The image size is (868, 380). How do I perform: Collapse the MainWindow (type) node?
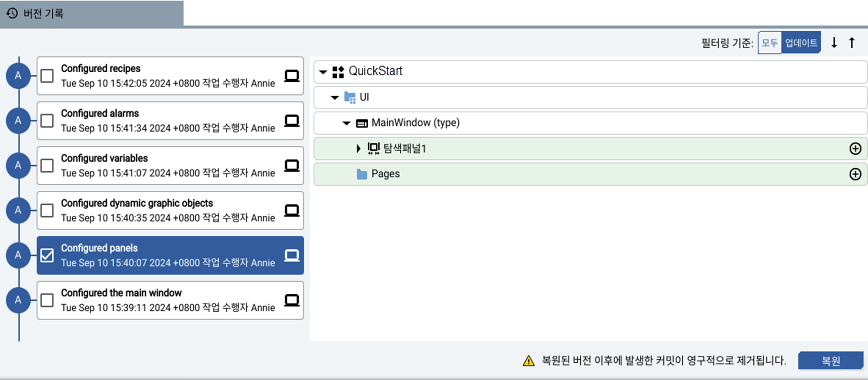pyautogui.click(x=346, y=123)
